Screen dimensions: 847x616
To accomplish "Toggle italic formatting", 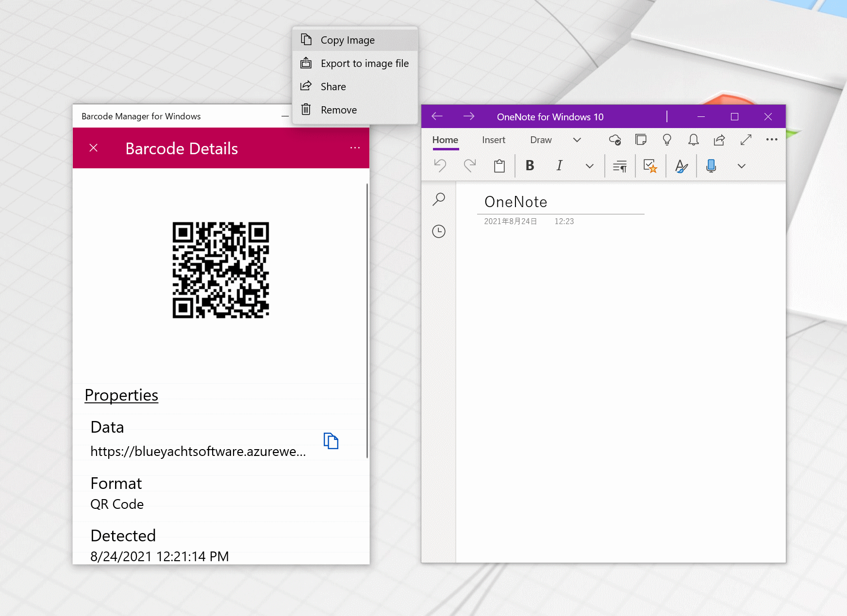I will click(559, 166).
